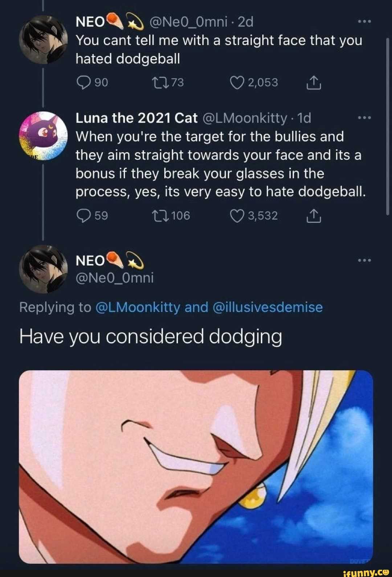392x577 pixels.
Task: Tap NEO's avatar on the reply tweet
Action: coord(43,269)
